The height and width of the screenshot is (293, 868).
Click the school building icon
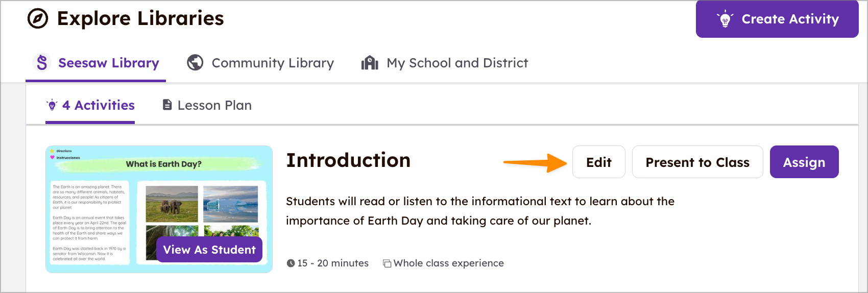tap(370, 63)
